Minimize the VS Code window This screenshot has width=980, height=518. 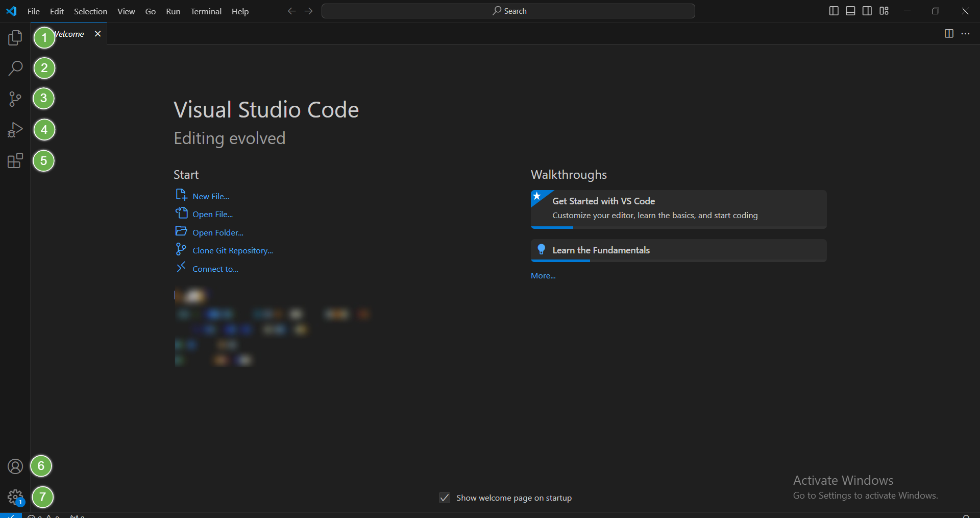point(907,11)
